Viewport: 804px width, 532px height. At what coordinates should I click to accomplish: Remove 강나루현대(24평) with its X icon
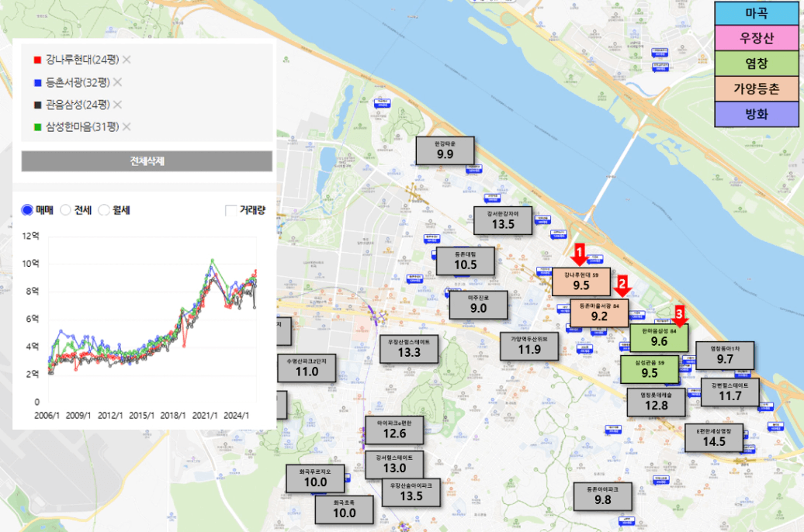point(126,60)
